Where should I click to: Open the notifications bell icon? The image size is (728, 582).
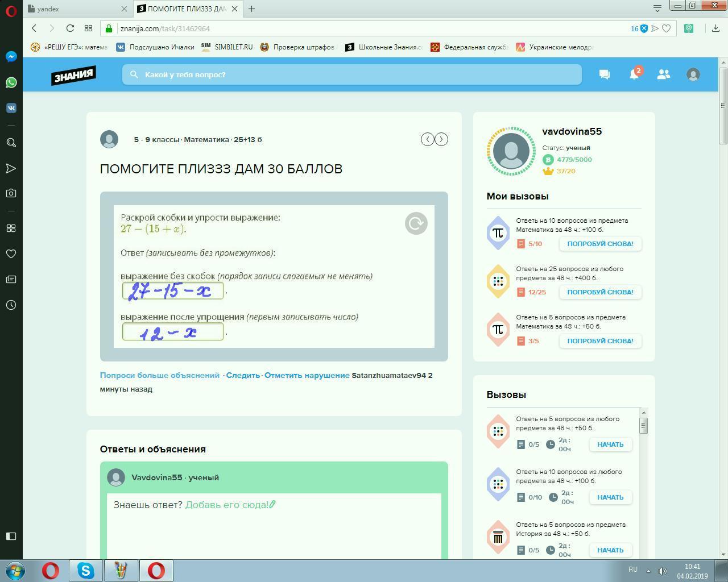coord(634,74)
